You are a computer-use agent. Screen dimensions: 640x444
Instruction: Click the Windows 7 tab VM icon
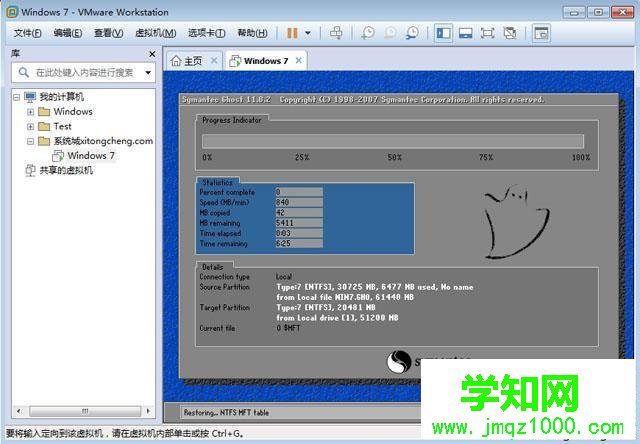click(235, 61)
